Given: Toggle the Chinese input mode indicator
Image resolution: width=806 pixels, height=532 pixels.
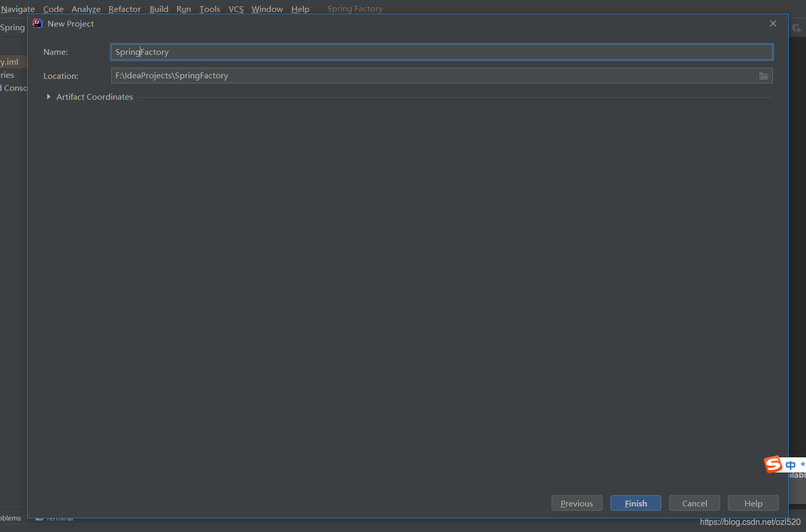Looking at the screenshot, I should point(790,465).
